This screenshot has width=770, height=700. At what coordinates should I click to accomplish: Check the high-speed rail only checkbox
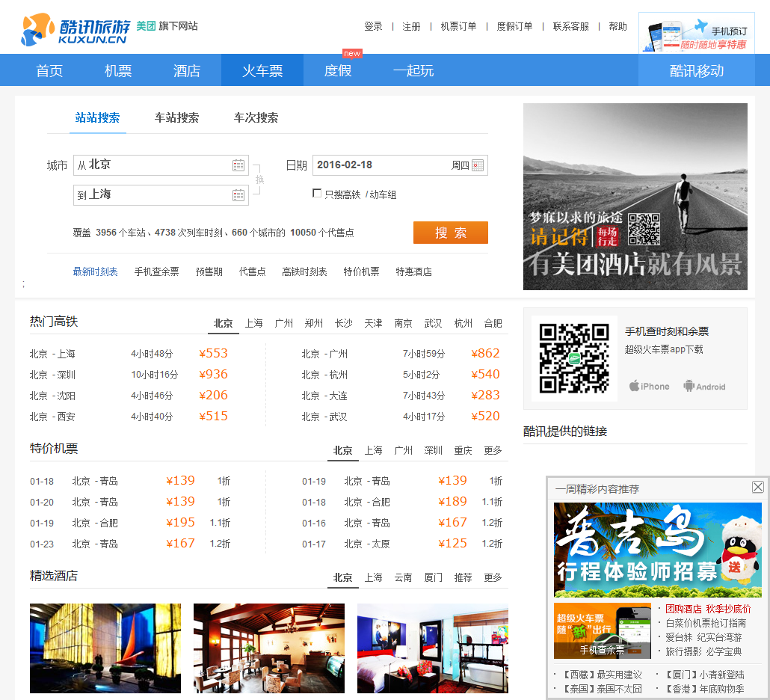(x=317, y=194)
